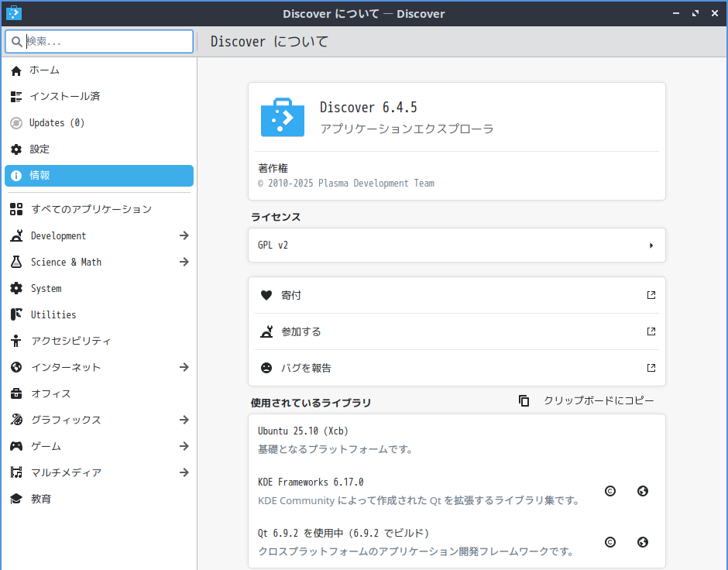Open Updates (0) page
The width and height of the screenshot is (728, 570).
pyautogui.click(x=99, y=123)
